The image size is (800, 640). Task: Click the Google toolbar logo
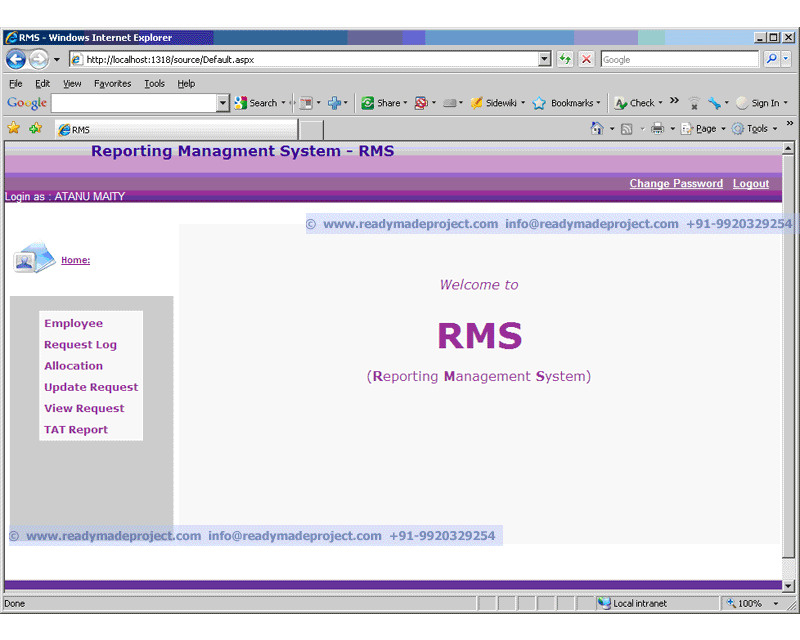point(27,103)
